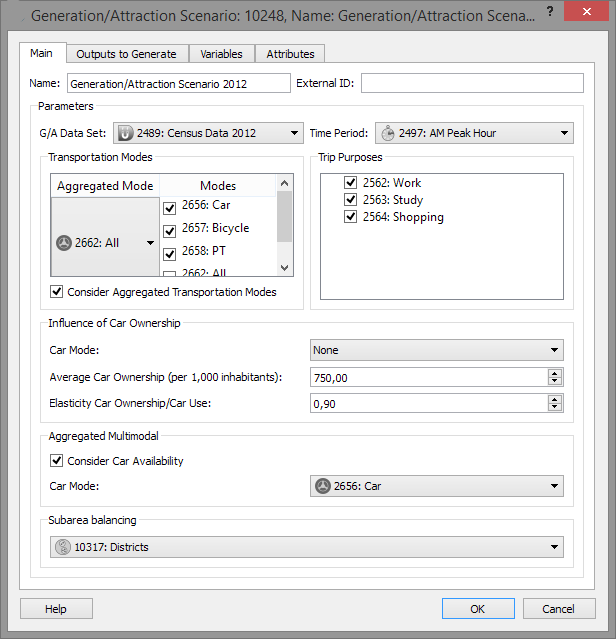Switch to the Outputs to Generate tab

tap(126, 54)
